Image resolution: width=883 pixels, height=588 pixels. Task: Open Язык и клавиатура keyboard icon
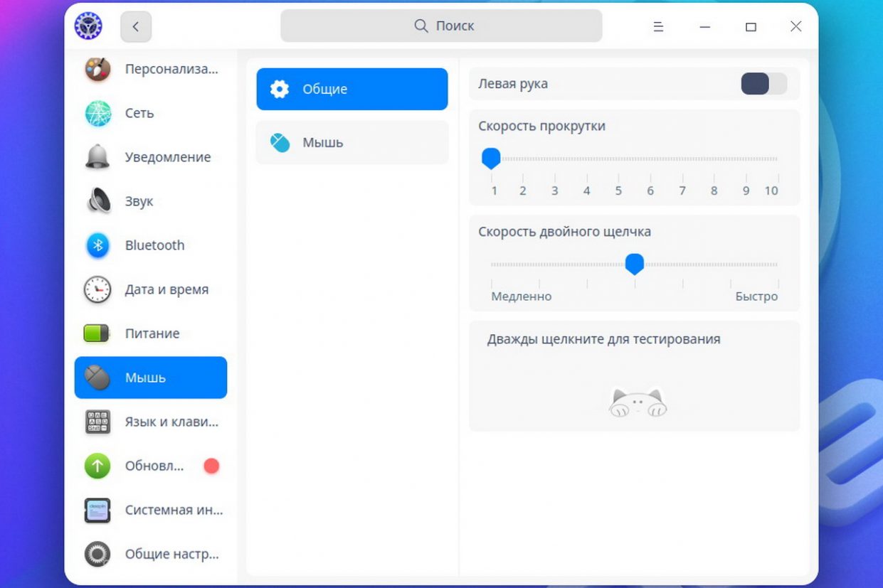[97, 422]
